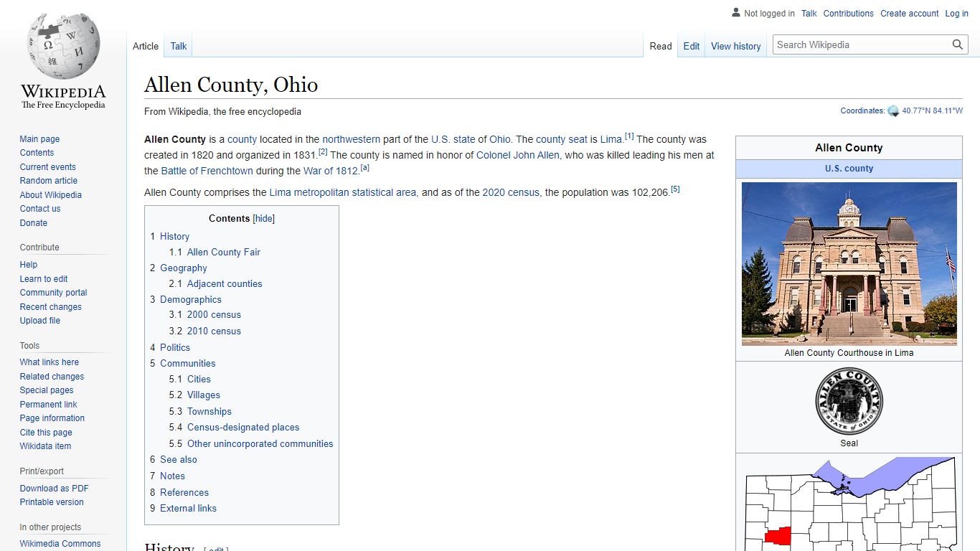980x551 pixels.
Task: Open the Lima metropolitan statistical area link
Action: point(343,192)
